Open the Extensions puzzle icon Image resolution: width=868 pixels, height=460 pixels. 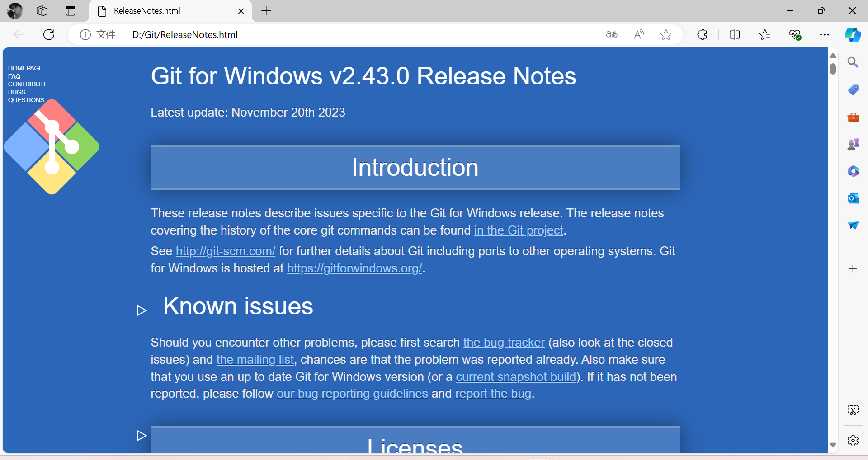pyautogui.click(x=702, y=35)
